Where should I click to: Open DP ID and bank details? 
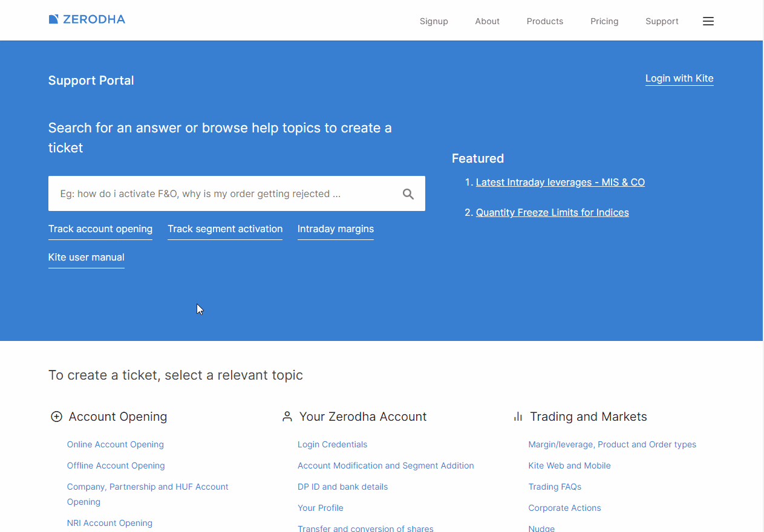pos(343,487)
